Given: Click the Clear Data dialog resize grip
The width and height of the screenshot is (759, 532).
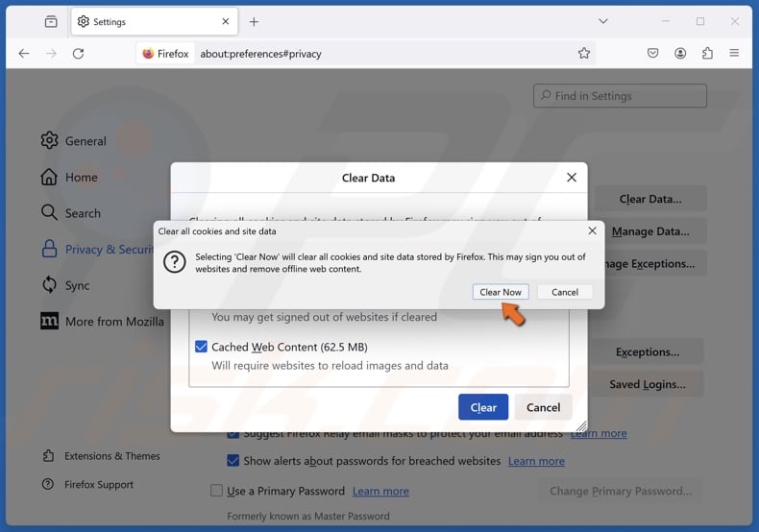Looking at the screenshot, I should 582,426.
